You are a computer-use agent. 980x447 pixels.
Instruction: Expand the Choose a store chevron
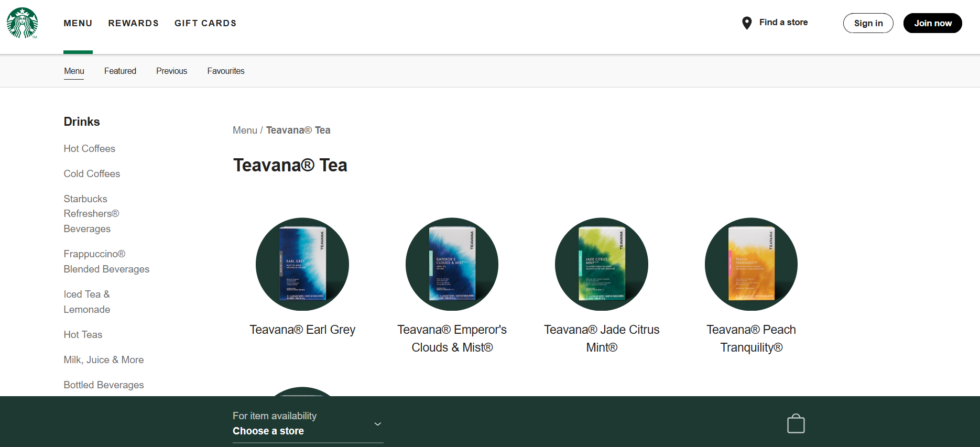click(x=377, y=423)
